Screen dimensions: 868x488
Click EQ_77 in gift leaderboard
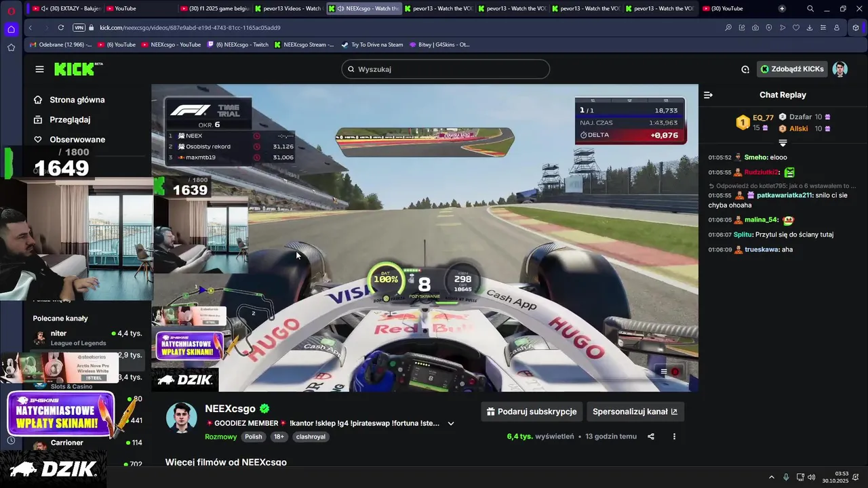pos(763,117)
